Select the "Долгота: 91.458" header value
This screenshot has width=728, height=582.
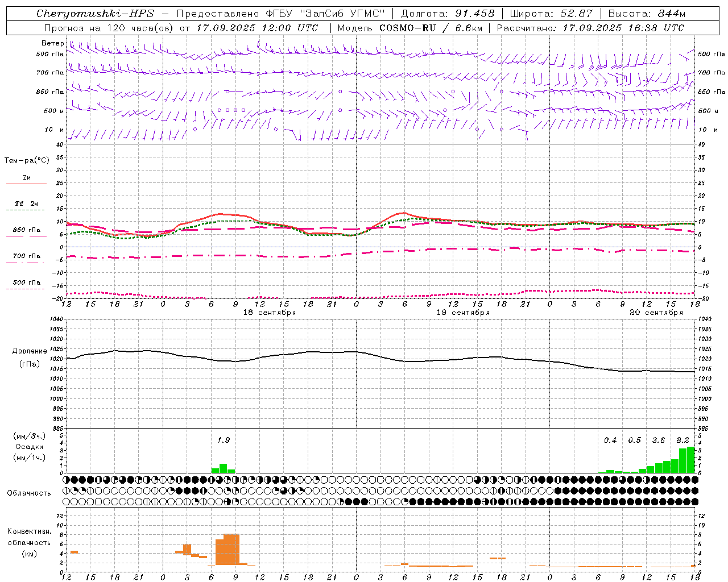coord(448,14)
